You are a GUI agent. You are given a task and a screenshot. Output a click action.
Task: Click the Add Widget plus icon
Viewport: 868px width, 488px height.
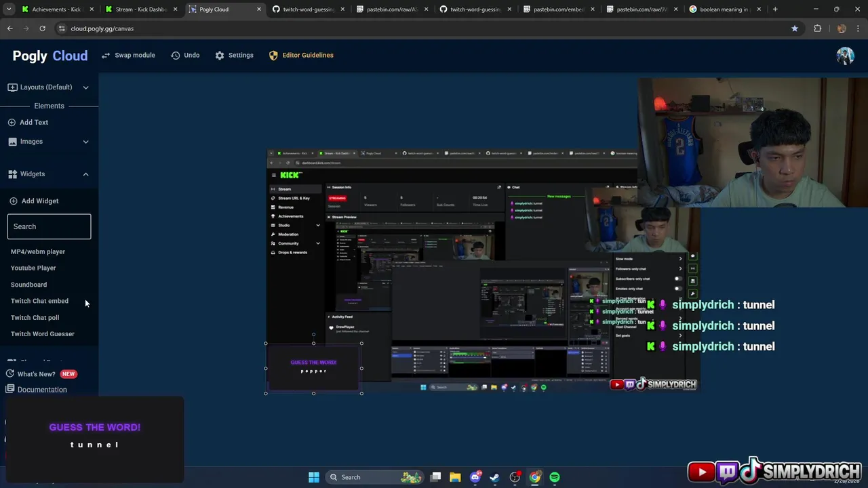pos(14,201)
